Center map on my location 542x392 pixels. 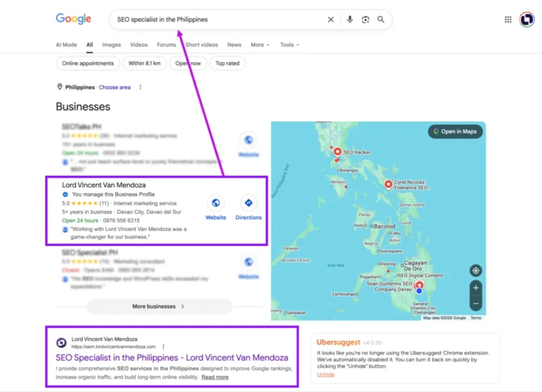click(476, 271)
